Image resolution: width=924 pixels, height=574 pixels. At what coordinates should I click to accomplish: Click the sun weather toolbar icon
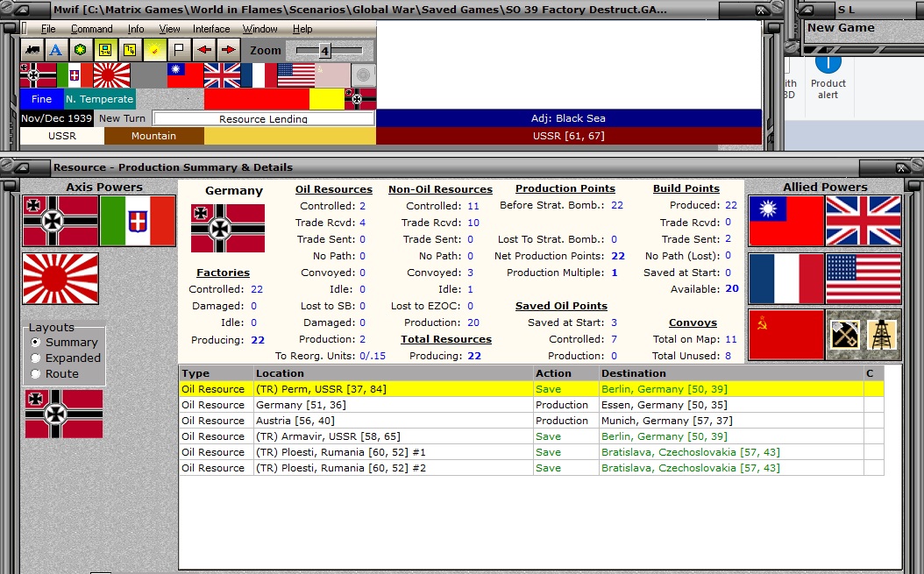154,50
